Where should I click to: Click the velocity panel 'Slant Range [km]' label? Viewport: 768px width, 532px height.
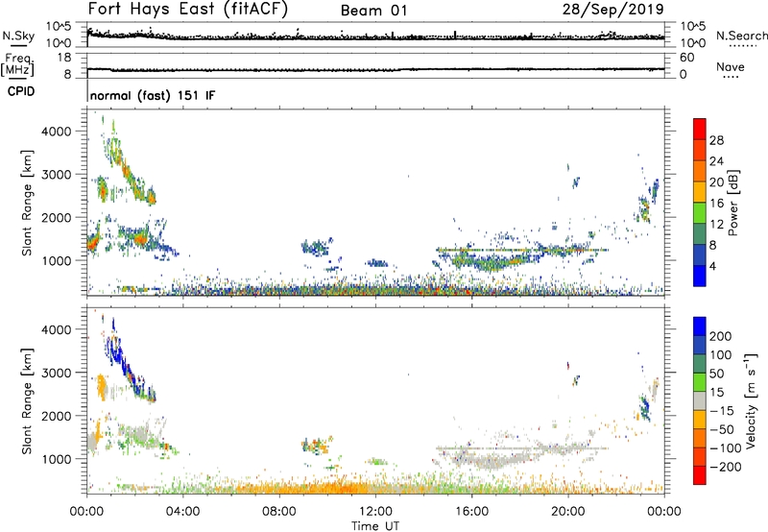[27, 400]
